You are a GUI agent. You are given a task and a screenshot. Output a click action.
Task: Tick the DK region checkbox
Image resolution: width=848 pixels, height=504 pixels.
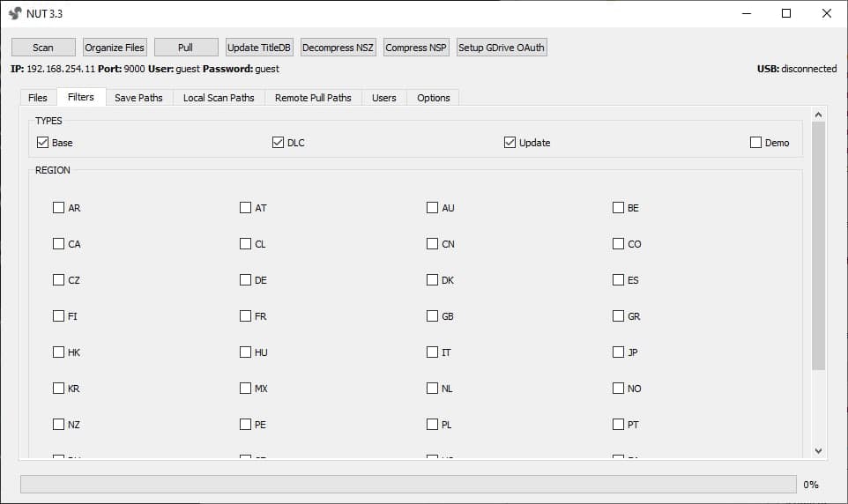(432, 279)
